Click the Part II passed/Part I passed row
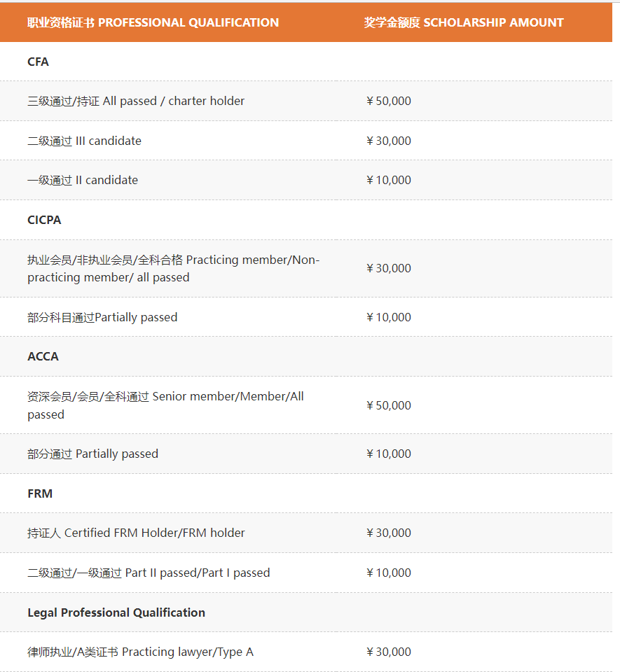The width and height of the screenshot is (620, 672). pos(149,573)
